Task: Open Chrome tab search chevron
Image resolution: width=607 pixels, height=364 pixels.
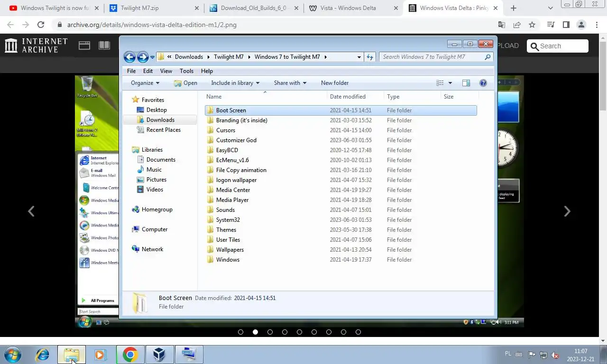Action: point(550,8)
